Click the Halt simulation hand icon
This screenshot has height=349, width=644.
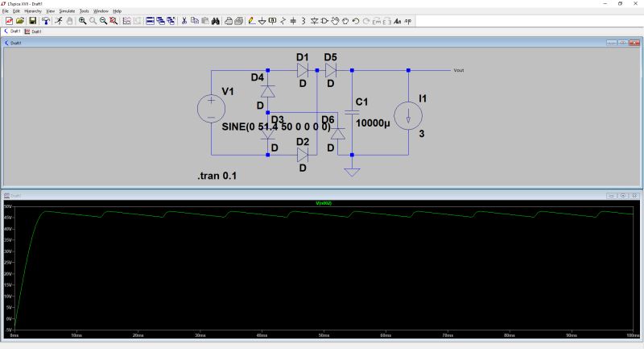(x=69, y=21)
